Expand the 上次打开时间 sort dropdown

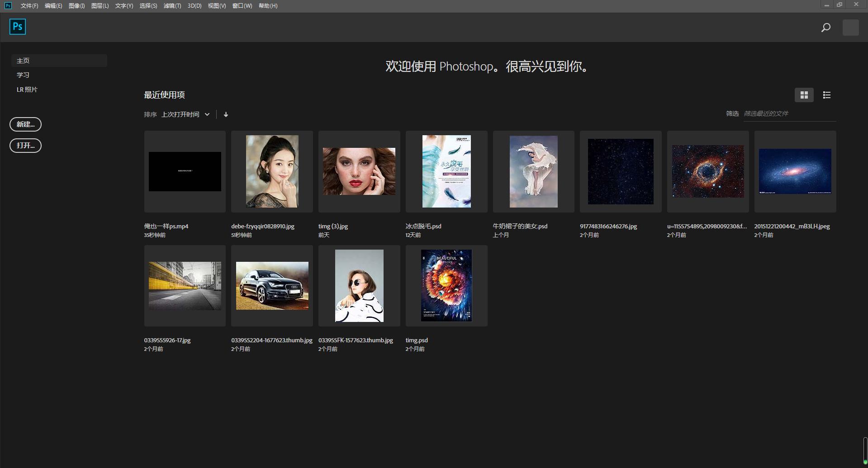click(x=185, y=114)
